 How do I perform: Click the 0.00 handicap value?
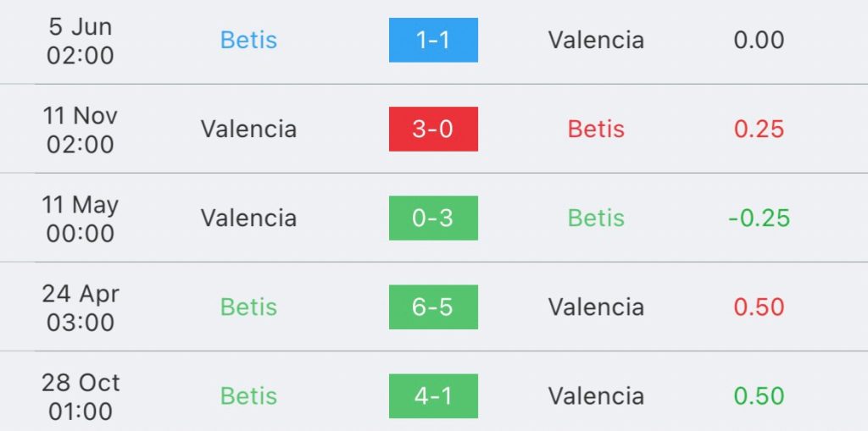(x=759, y=40)
